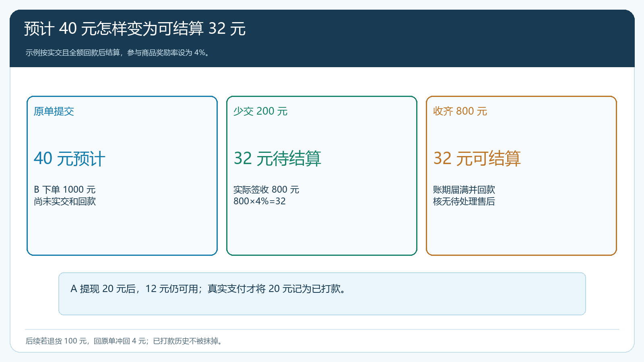Select the subtitle about 参与商品奖励率设为 4%

(118, 53)
